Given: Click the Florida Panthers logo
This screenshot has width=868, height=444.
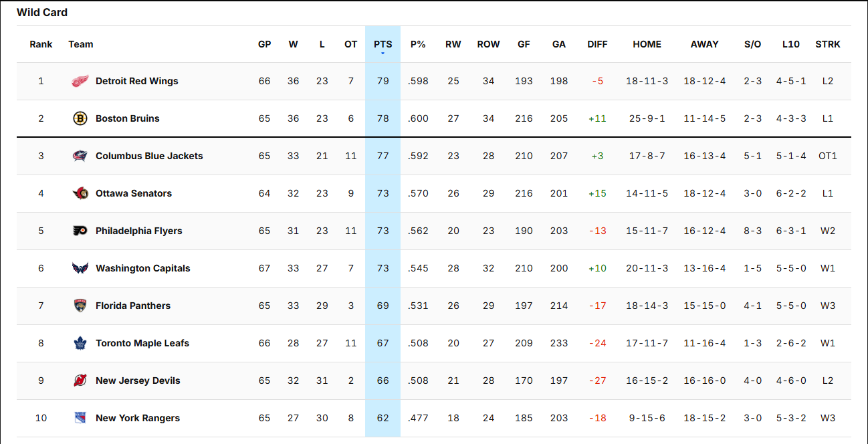Looking at the screenshot, I should [x=80, y=306].
